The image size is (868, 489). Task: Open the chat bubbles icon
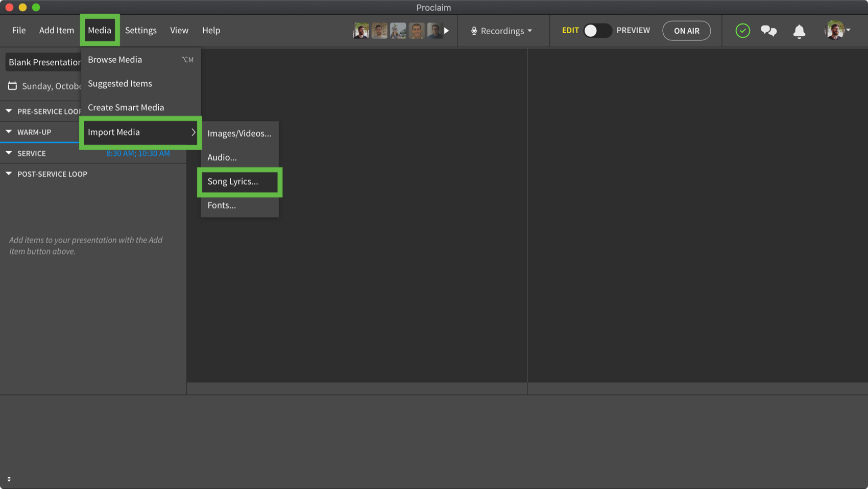(768, 31)
